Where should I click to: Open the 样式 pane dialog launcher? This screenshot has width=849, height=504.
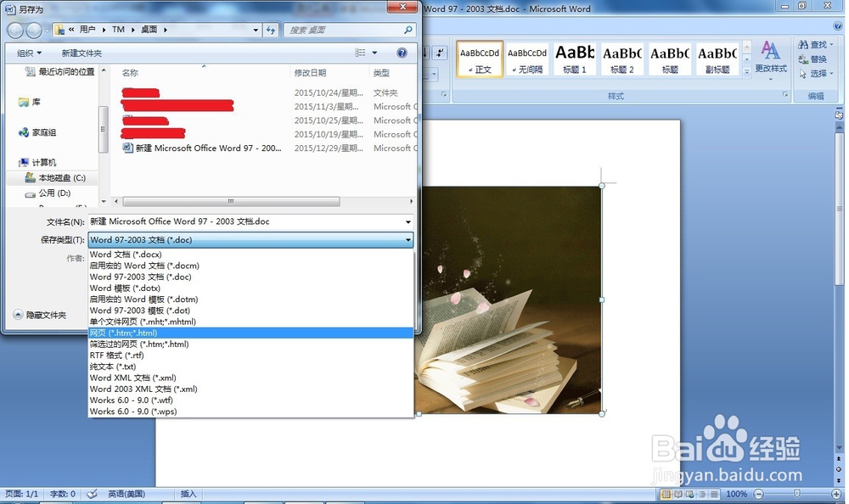pos(785,95)
